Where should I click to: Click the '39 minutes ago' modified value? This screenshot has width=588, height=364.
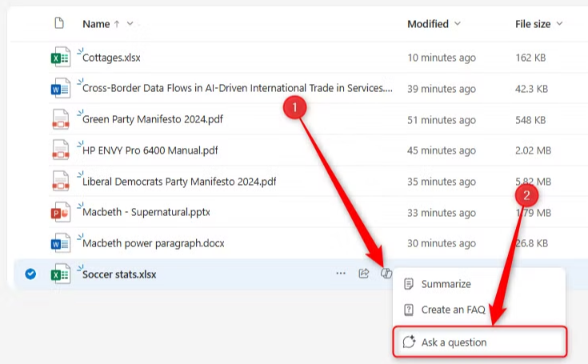[442, 89]
